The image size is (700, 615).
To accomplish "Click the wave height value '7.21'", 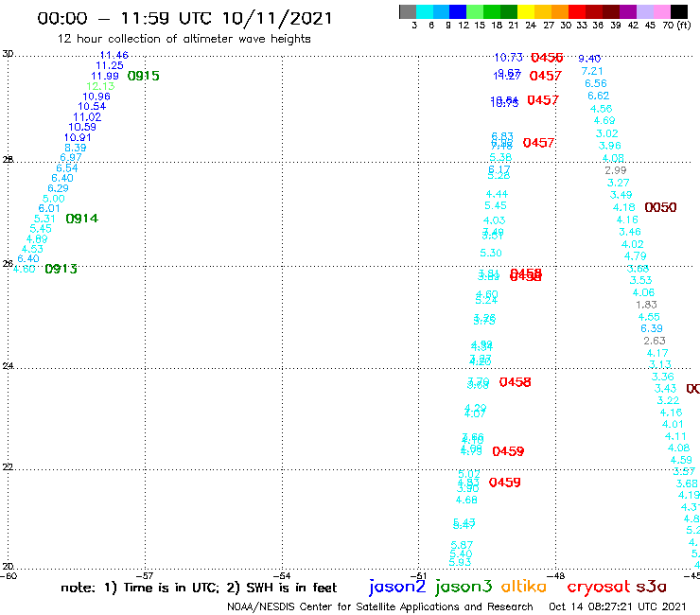I will tap(592, 72).
